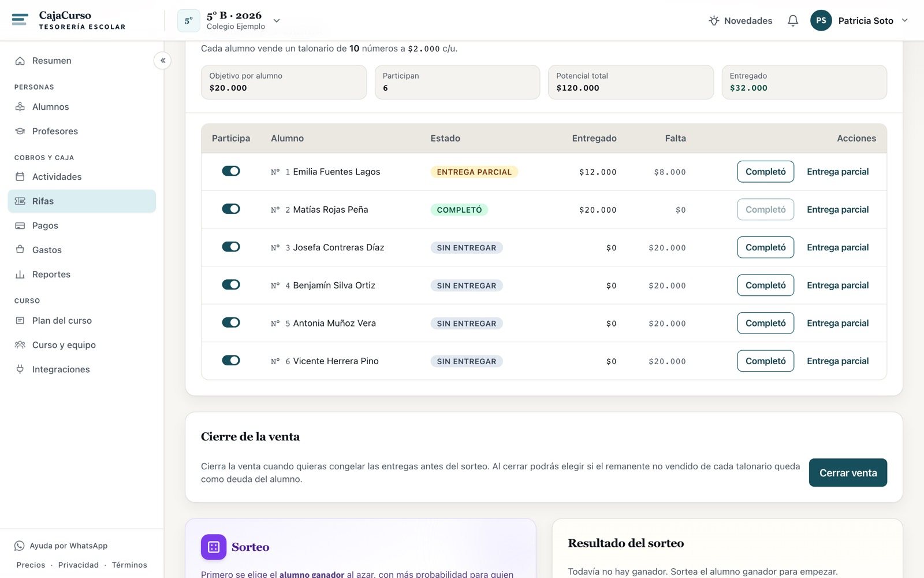924x578 pixels.
Task: Open the Términos footer link
Action: (129, 565)
